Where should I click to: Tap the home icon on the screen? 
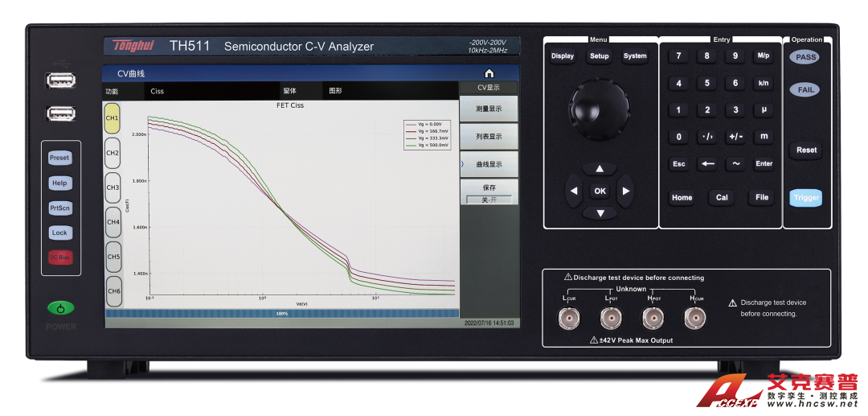point(489,73)
